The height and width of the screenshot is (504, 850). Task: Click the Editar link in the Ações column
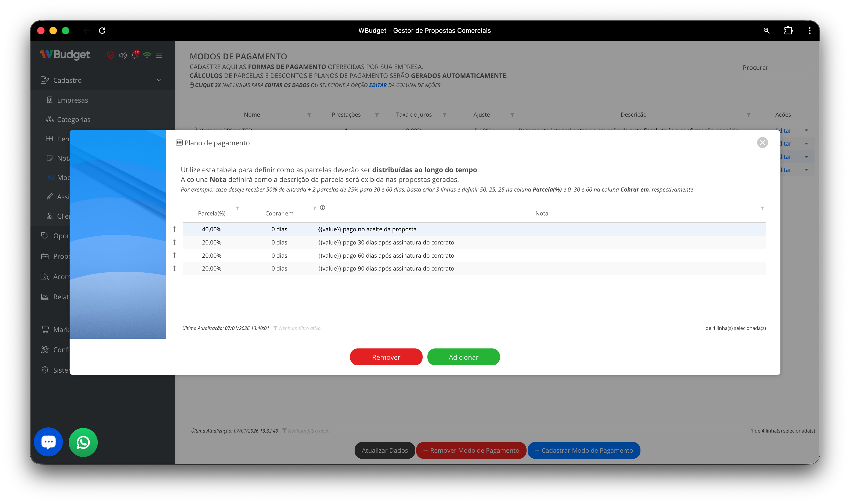[x=783, y=130]
